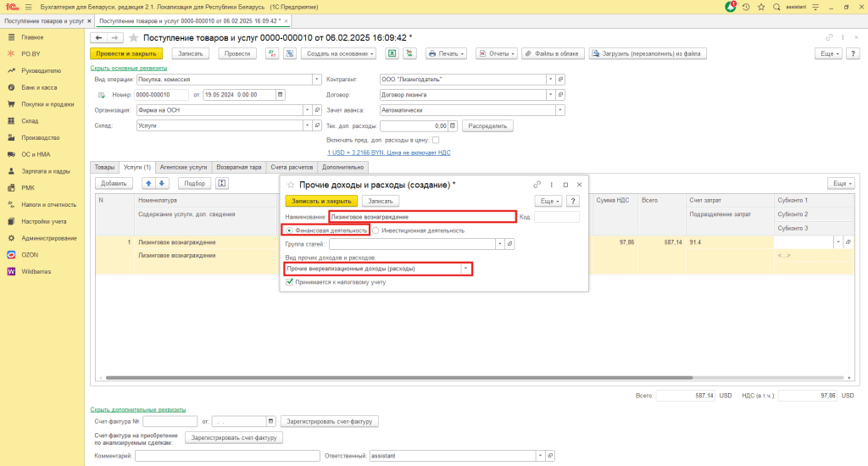Switch to Дополнительно tab
Image resolution: width=868 pixels, height=466 pixels.
(342, 167)
